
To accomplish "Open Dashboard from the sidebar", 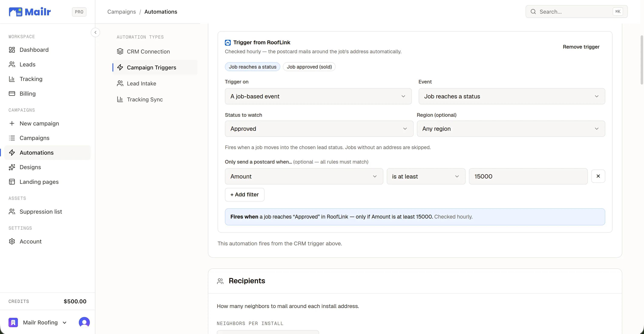I will pyautogui.click(x=47, y=50).
